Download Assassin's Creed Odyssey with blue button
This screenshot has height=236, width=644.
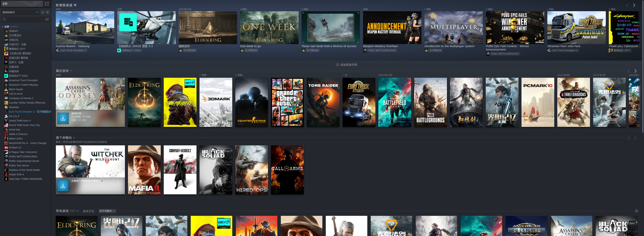click(63, 118)
